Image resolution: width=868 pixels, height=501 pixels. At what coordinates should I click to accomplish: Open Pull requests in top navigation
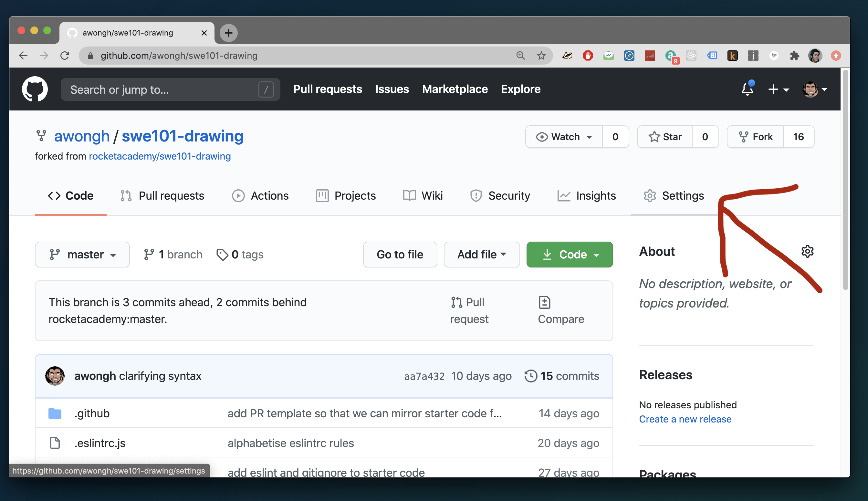[x=328, y=89]
